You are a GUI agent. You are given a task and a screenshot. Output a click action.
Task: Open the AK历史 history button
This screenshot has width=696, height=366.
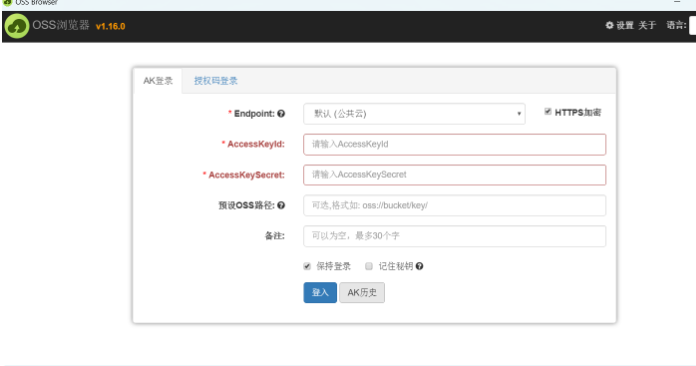[x=362, y=292]
